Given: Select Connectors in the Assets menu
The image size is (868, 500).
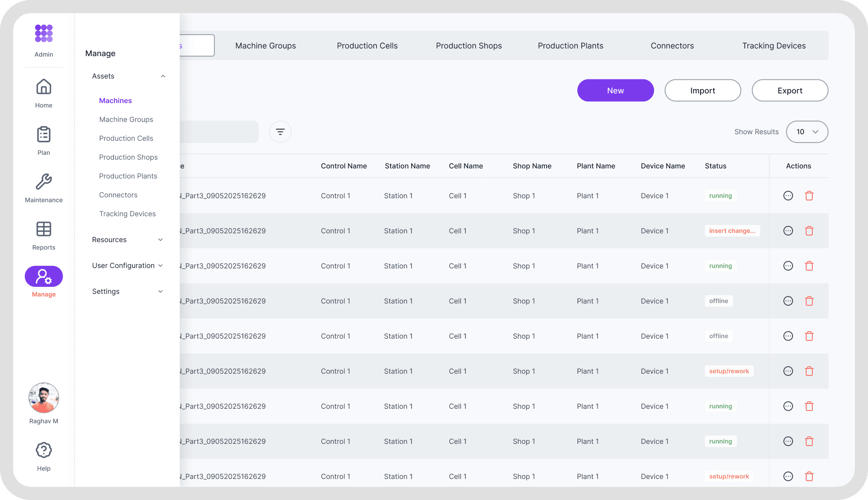Looking at the screenshot, I should tap(118, 195).
